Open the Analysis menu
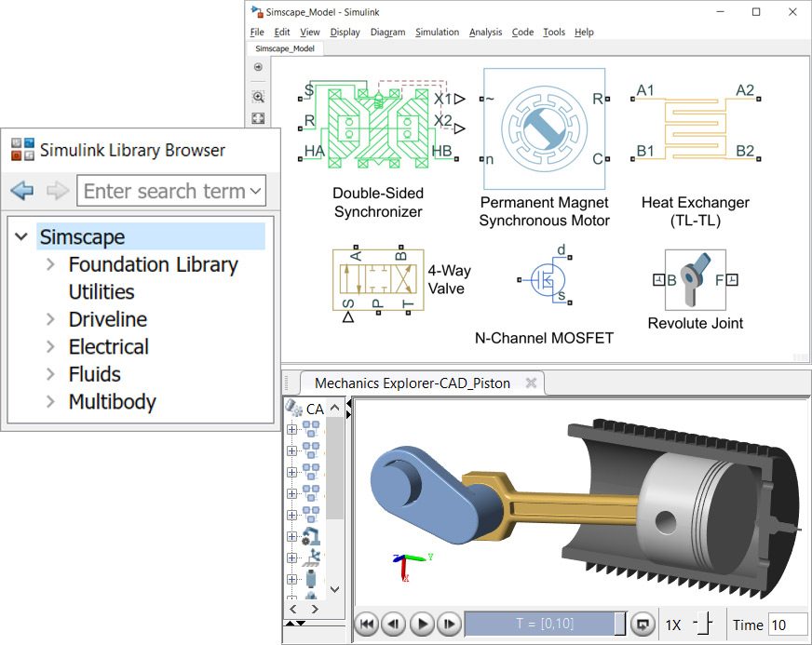Viewport: 812px width, 645px height. (486, 32)
